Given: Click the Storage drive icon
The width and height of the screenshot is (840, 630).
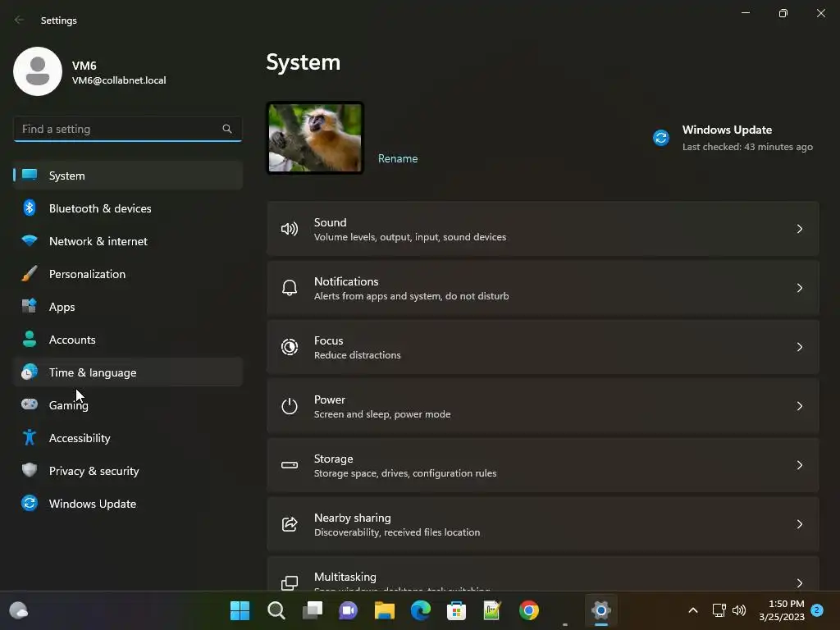Looking at the screenshot, I should (290, 465).
